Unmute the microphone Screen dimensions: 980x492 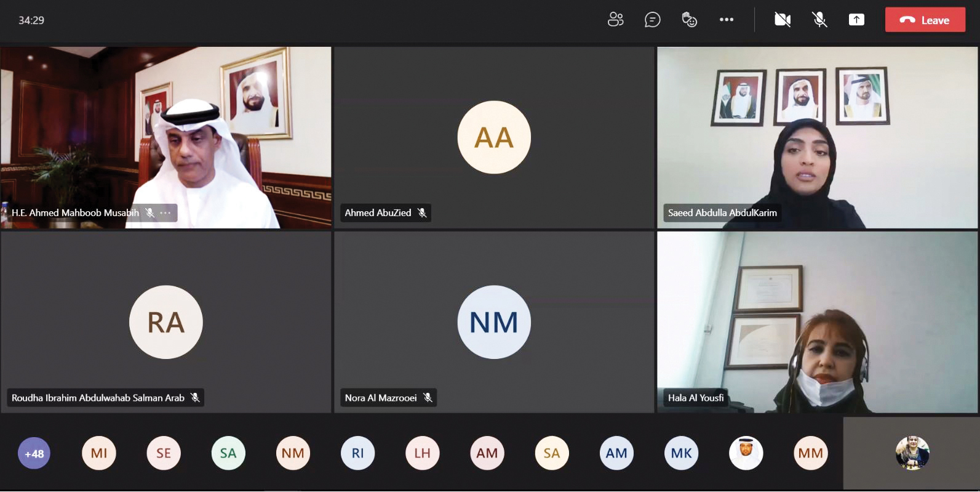pyautogui.click(x=819, y=20)
